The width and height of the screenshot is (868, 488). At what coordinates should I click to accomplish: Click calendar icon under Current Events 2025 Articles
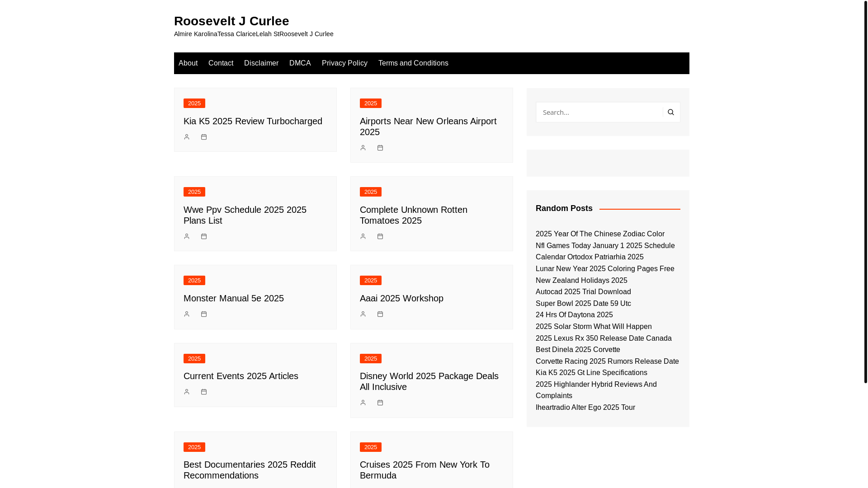pos(204,392)
